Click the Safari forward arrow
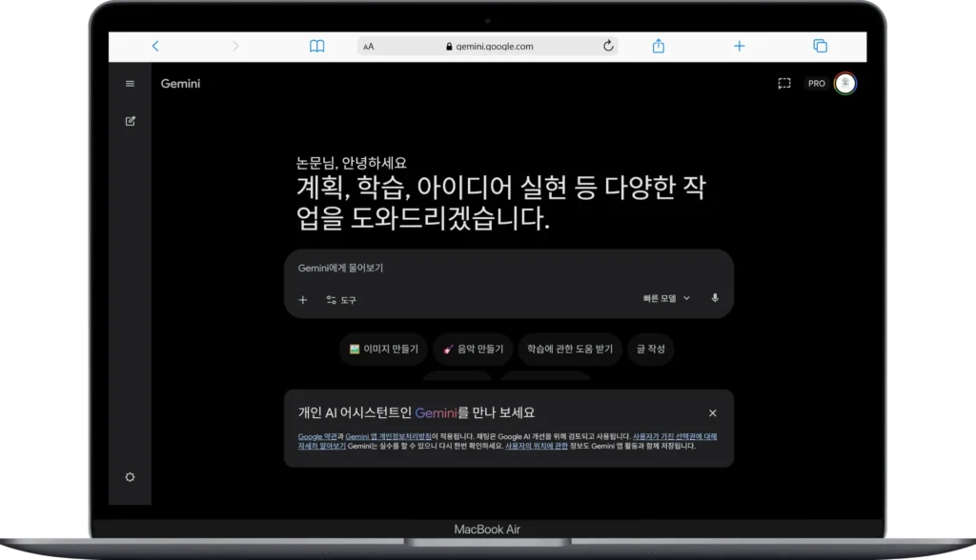976x560 pixels. tap(235, 46)
